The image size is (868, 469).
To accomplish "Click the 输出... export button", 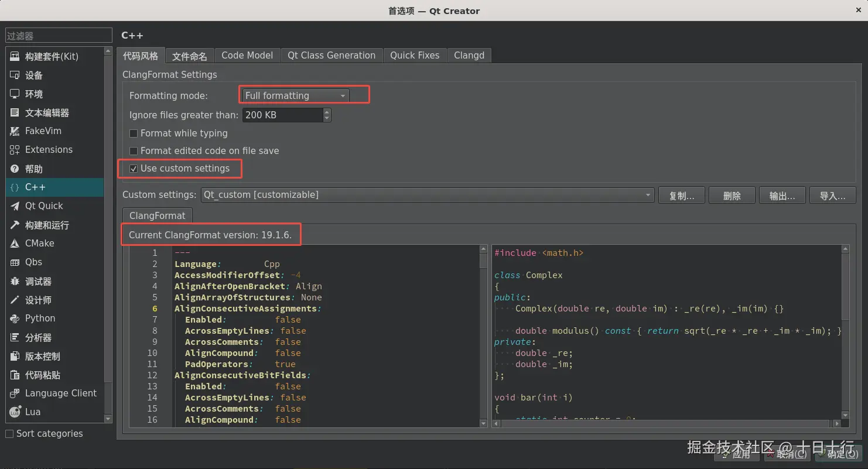I will [782, 196].
